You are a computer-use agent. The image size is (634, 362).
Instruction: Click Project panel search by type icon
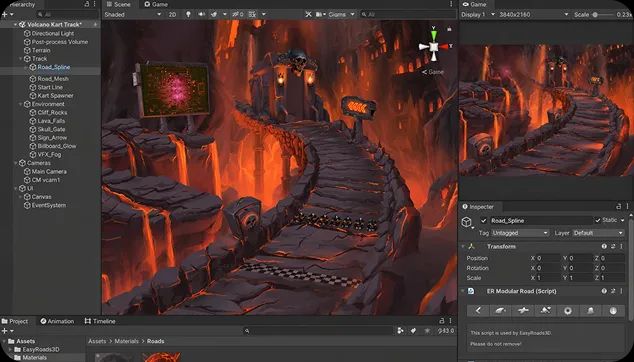click(x=400, y=330)
